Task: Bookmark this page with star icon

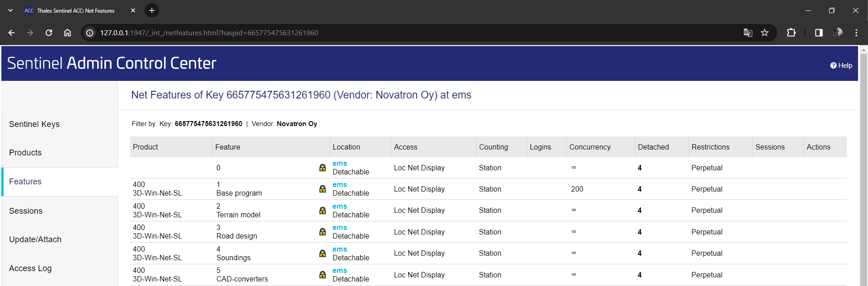Action: point(765,33)
